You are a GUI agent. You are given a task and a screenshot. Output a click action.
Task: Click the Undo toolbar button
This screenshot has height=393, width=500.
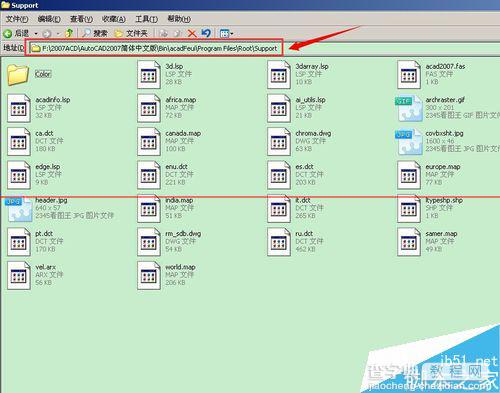pos(206,33)
